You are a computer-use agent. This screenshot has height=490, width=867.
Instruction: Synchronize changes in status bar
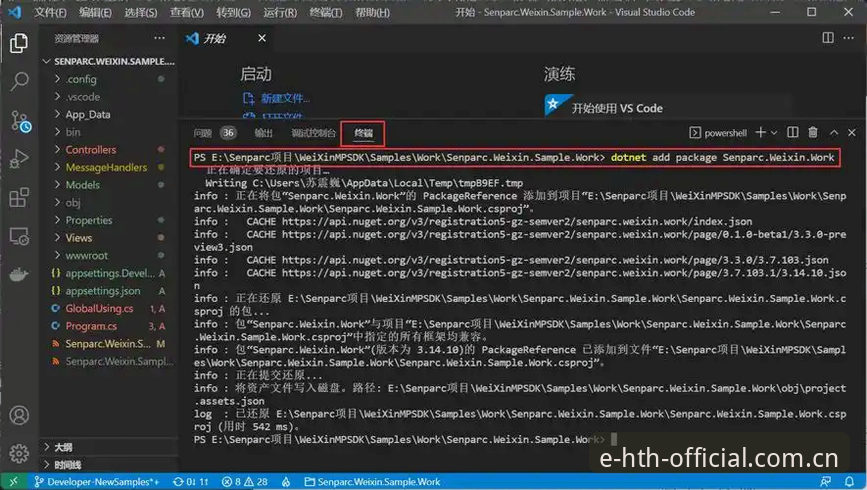tap(191, 482)
